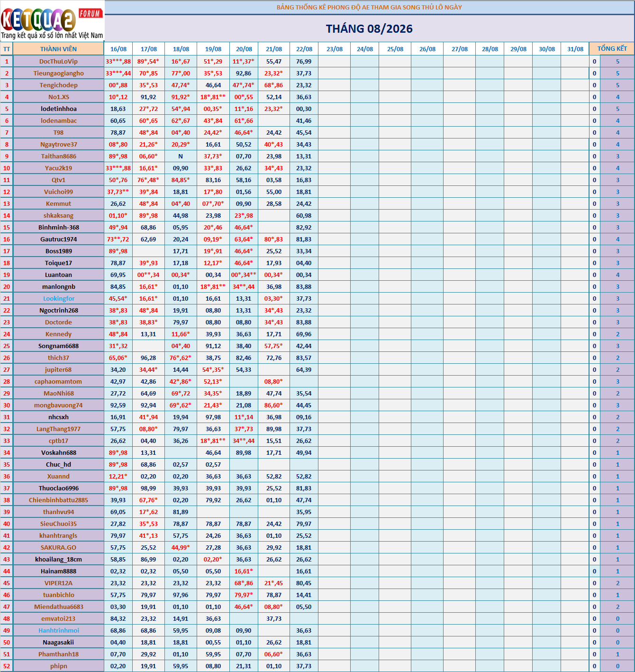635x672 pixels.
Task: Select member name LangThang1977
Action: (58, 429)
